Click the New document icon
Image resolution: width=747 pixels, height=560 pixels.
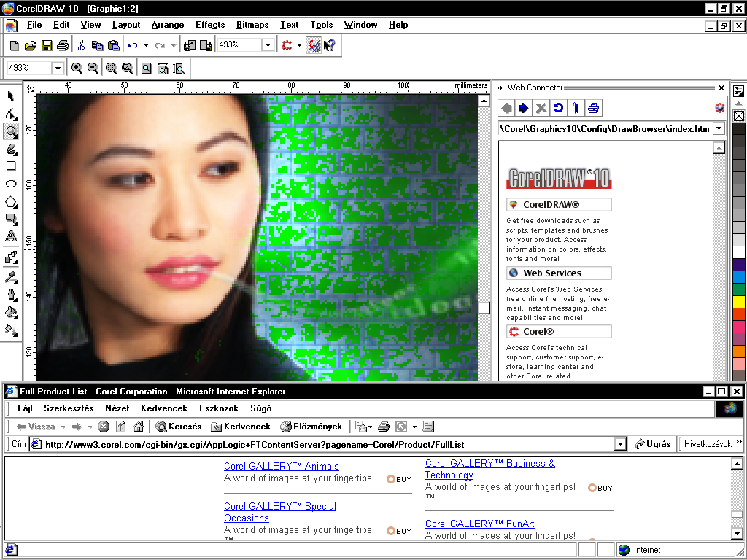pyautogui.click(x=15, y=45)
